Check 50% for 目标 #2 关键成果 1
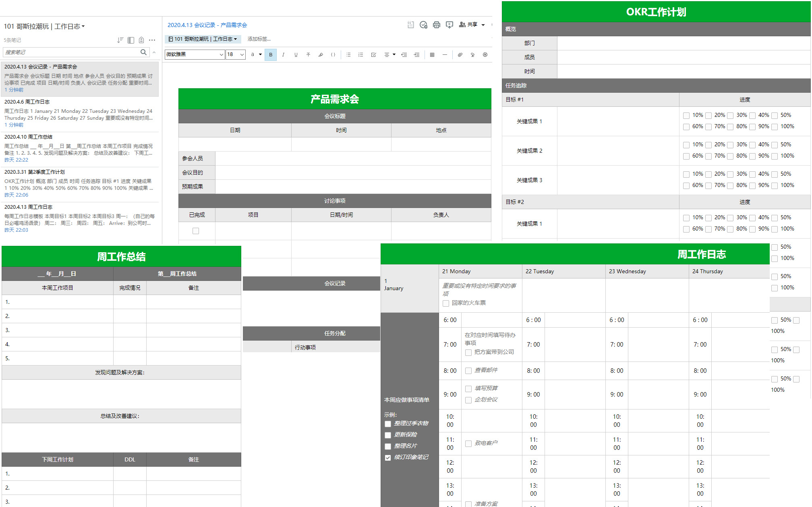This screenshot has width=812, height=507. pos(775,218)
